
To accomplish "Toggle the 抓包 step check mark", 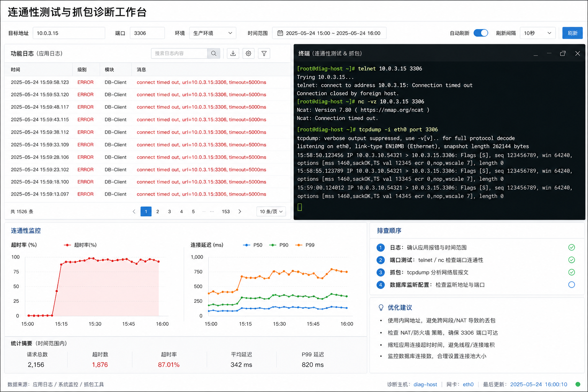I will (x=572, y=272).
